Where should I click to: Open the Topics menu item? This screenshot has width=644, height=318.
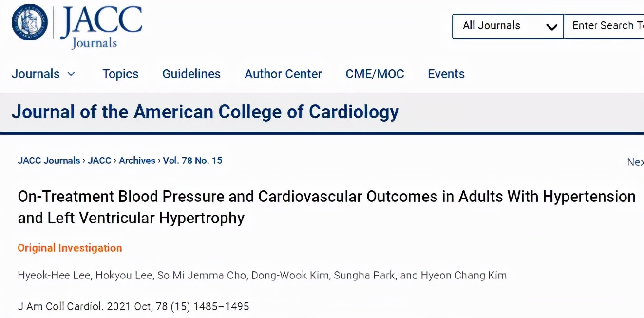(x=120, y=74)
